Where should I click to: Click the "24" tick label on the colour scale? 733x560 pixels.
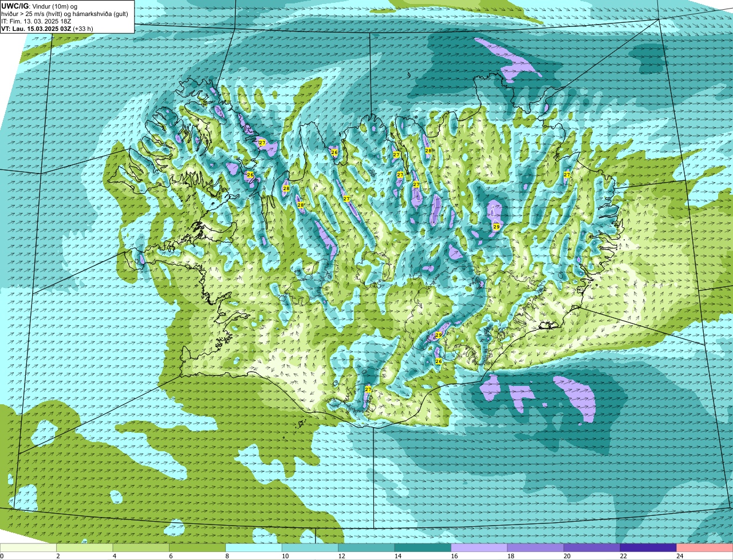pos(680,556)
